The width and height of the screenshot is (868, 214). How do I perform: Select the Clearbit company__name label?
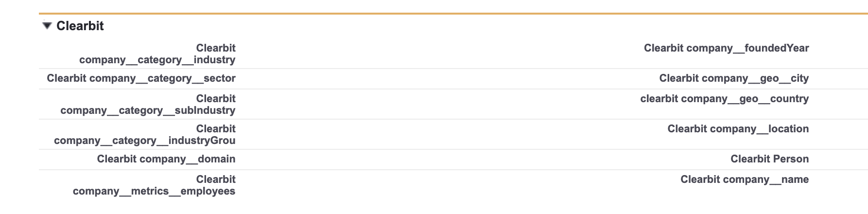click(745, 179)
